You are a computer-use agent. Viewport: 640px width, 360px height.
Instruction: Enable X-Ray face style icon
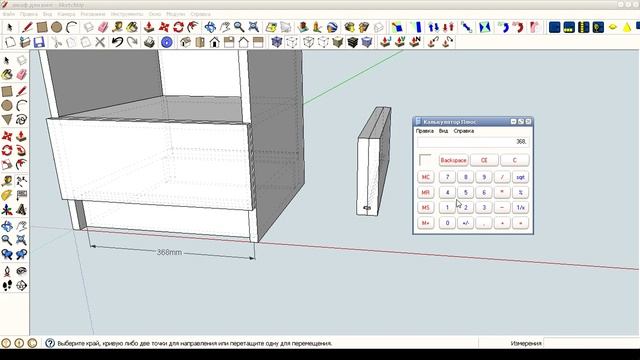[277, 42]
